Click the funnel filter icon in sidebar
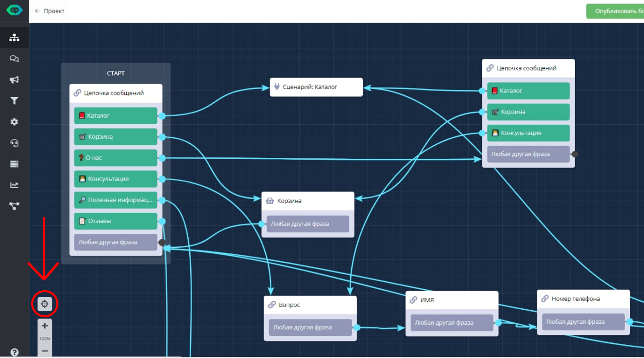The image size is (644, 358). pos(14,101)
